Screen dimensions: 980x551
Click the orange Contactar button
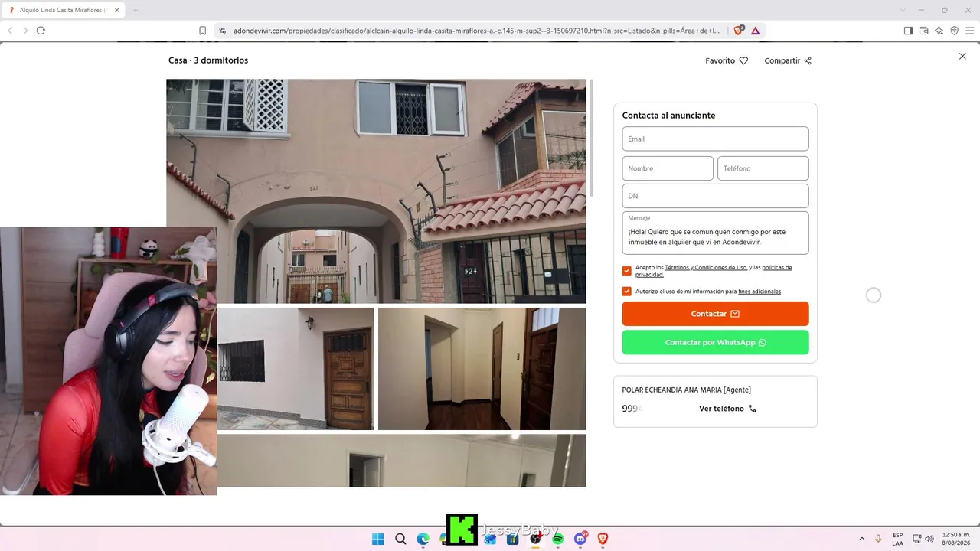[x=715, y=314]
